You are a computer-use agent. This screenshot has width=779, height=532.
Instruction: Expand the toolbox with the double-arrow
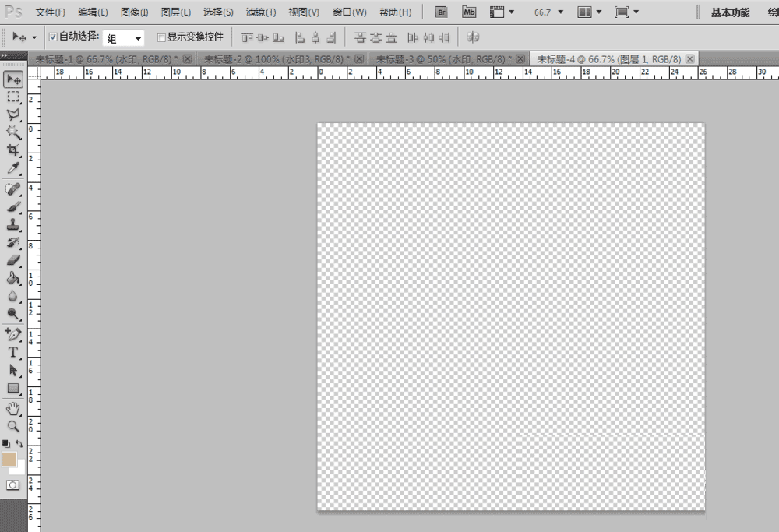click(x=4, y=55)
